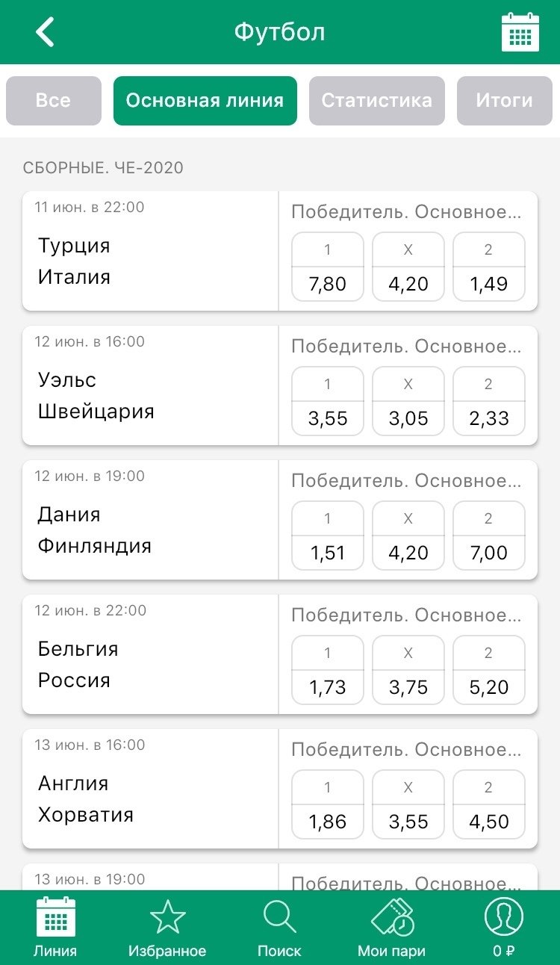Switch to the Статистика tab
560x965 pixels.
pyautogui.click(x=376, y=101)
